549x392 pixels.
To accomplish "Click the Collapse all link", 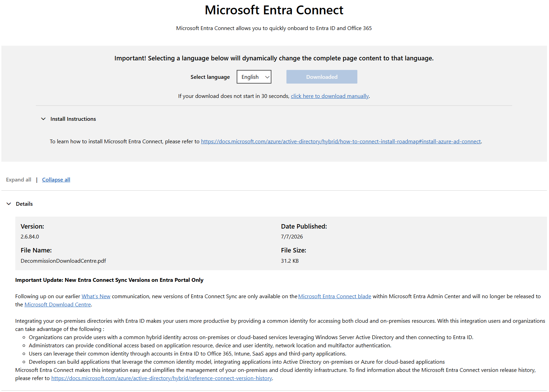I will [56, 180].
